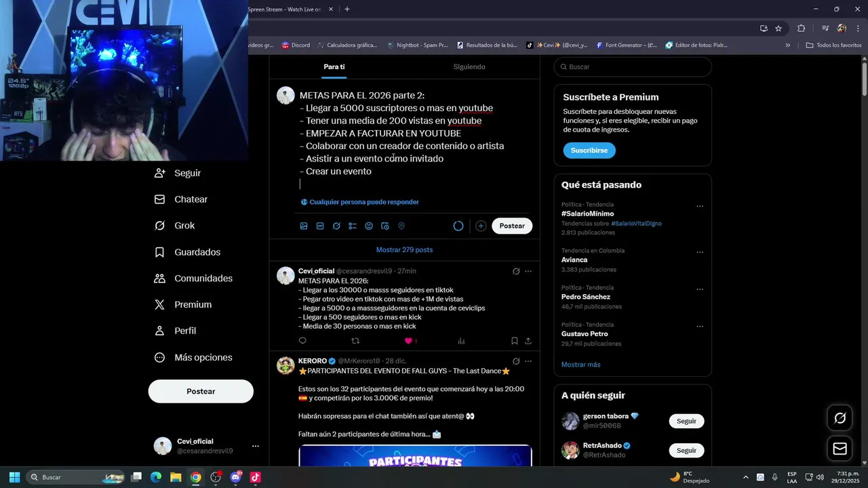Follow gerson tabora
Screen dimensions: 868x488
tap(686, 421)
